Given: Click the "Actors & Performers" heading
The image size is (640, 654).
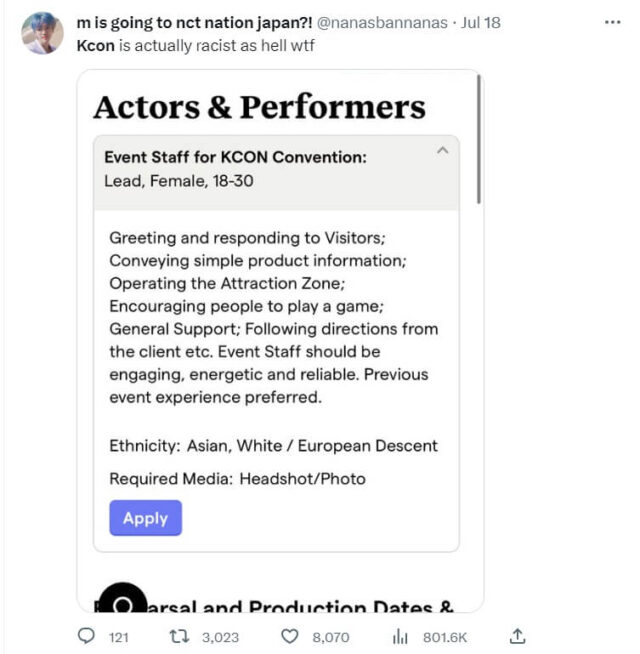Looking at the screenshot, I should pos(259,107).
